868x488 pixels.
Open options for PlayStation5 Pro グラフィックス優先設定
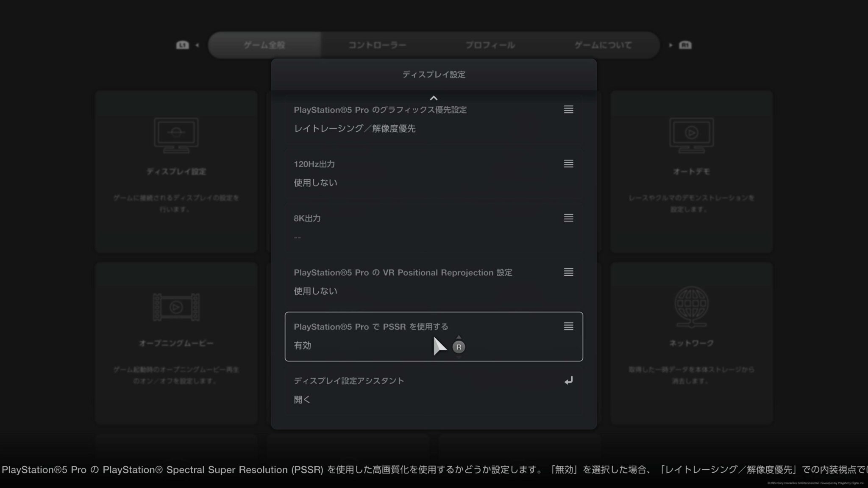(568, 110)
